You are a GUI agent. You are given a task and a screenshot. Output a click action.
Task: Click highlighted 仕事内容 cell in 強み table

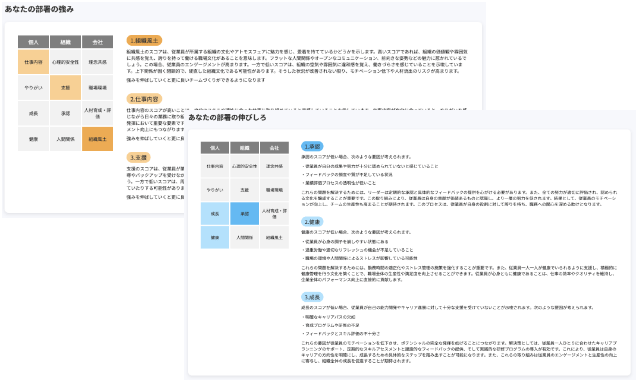[x=33, y=62]
